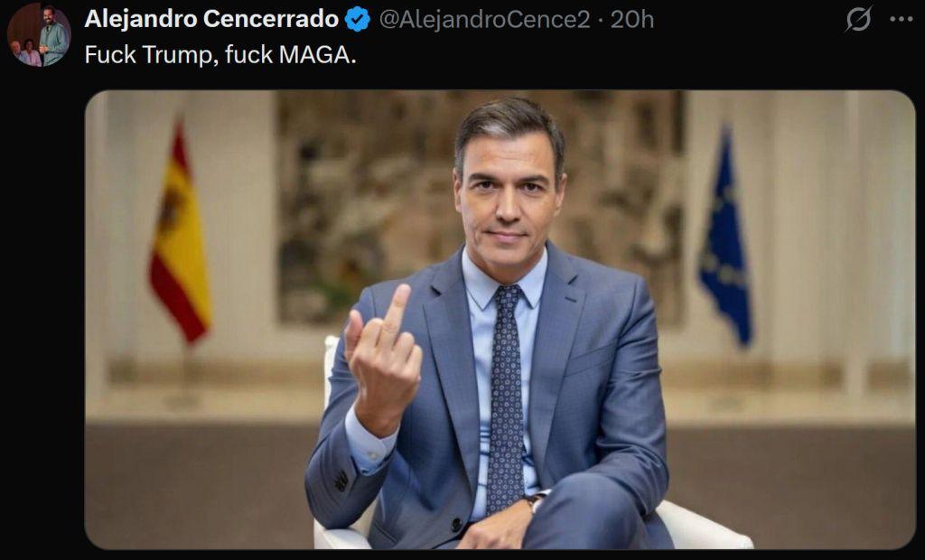Click the word Trump in tweet text
This screenshot has width=925, height=560.
tap(177, 55)
